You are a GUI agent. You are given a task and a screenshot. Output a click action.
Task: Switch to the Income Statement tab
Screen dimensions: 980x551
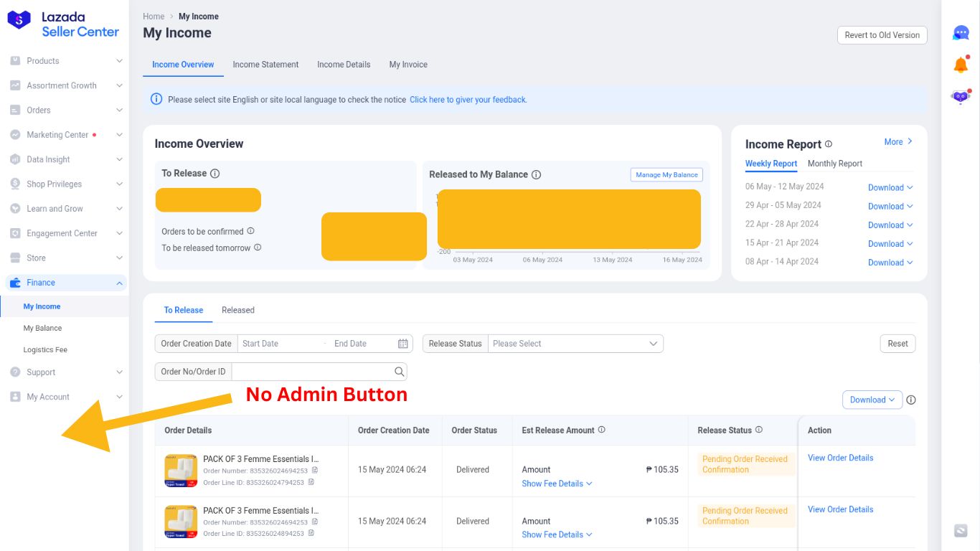pos(265,65)
